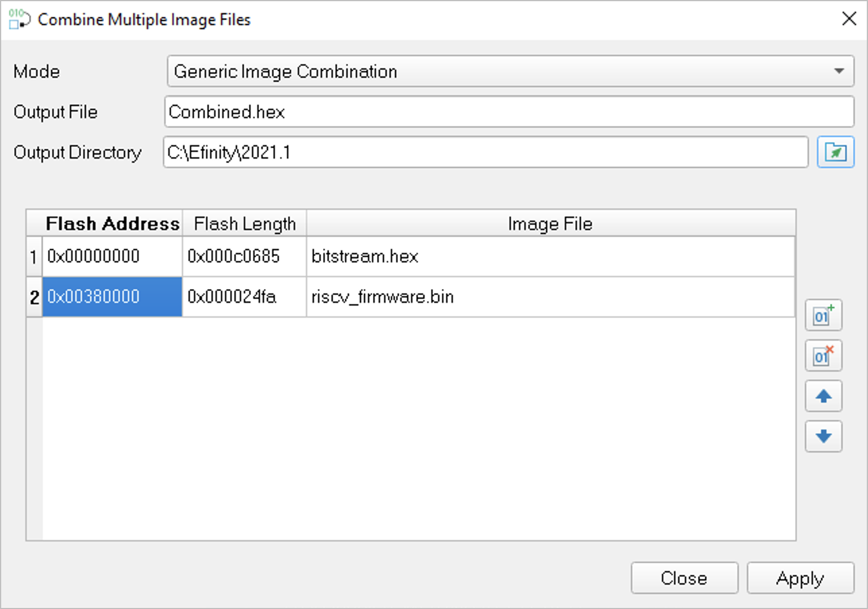Move selected row down with arrow icon

pos(823,437)
